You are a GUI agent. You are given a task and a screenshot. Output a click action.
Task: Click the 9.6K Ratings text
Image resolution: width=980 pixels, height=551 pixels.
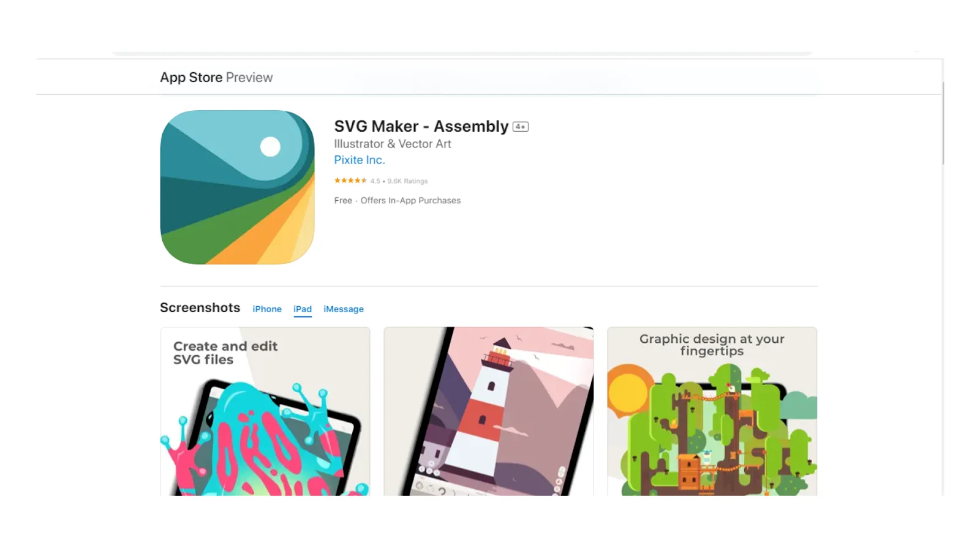[x=407, y=181]
